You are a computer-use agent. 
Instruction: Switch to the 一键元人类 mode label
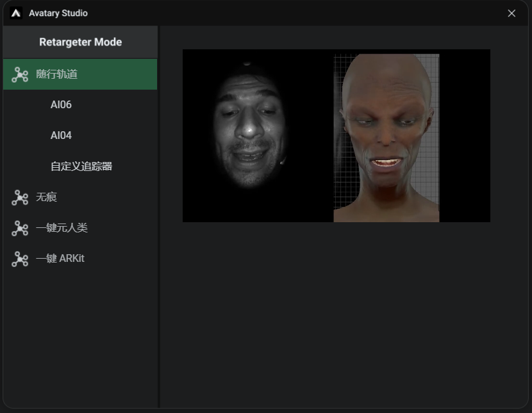pos(62,228)
